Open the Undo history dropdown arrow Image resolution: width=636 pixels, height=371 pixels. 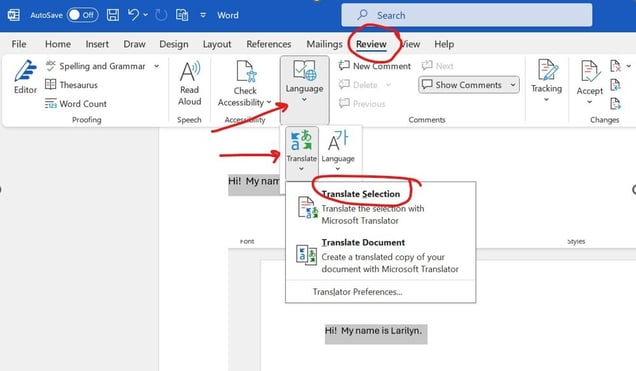(146, 15)
